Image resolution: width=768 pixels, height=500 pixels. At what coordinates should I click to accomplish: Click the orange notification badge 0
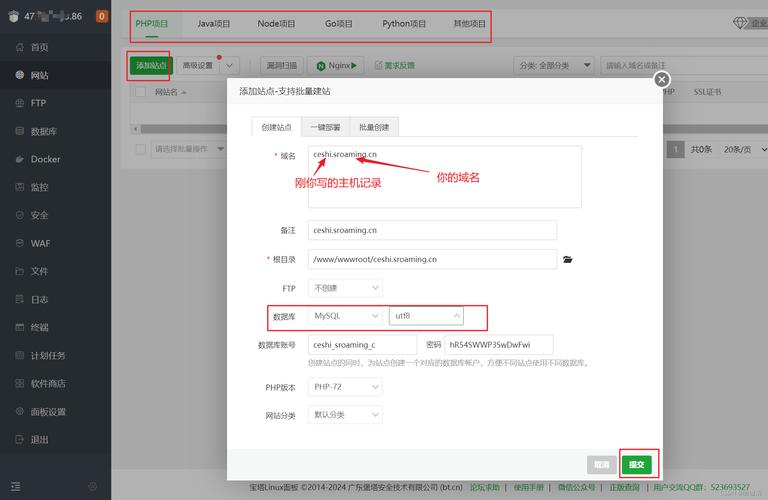coord(101,16)
